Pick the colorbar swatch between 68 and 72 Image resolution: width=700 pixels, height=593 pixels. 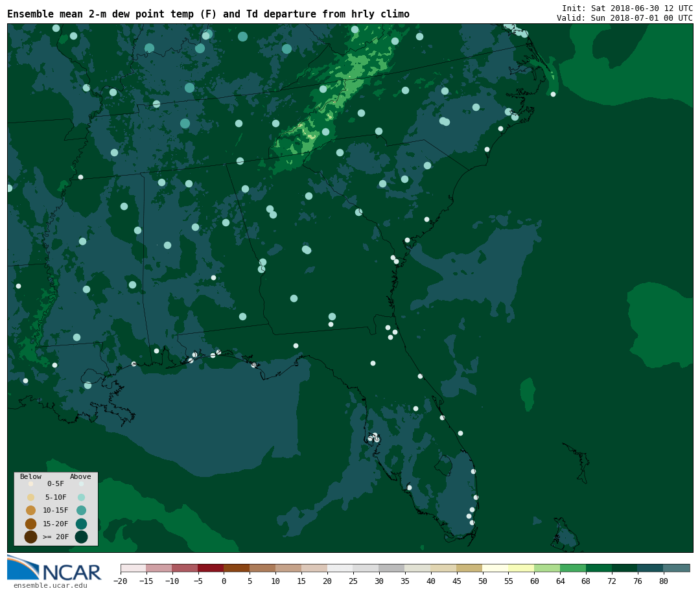click(600, 568)
